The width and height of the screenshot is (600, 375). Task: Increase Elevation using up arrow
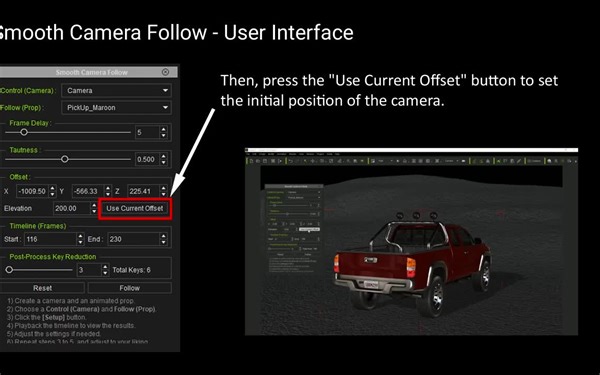tap(94, 205)
